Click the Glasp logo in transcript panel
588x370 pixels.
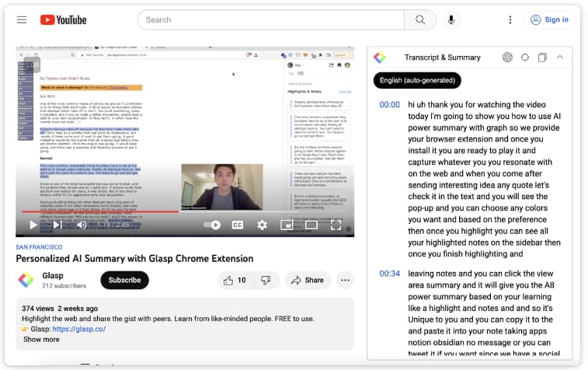(380, 58)
